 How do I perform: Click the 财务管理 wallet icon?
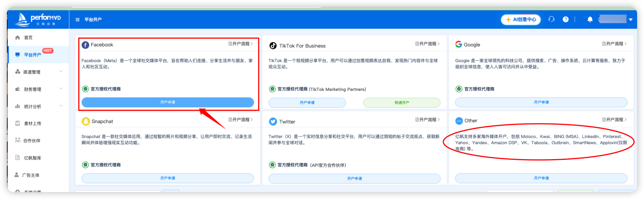tap(17, 89)
